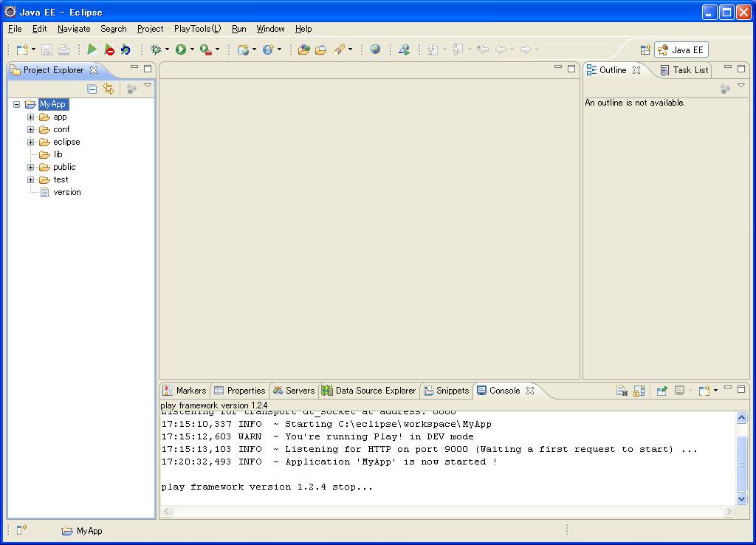Image resolution: width=756 pixels, height=545 pixels.
Task: Switch to the Snippets tab
Action: click(447, 391)
